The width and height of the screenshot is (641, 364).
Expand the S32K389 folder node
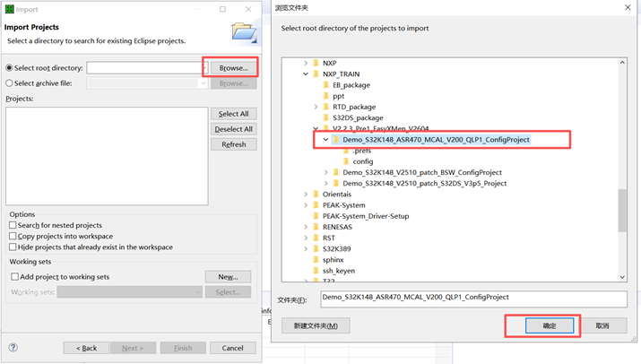[306, 248]
